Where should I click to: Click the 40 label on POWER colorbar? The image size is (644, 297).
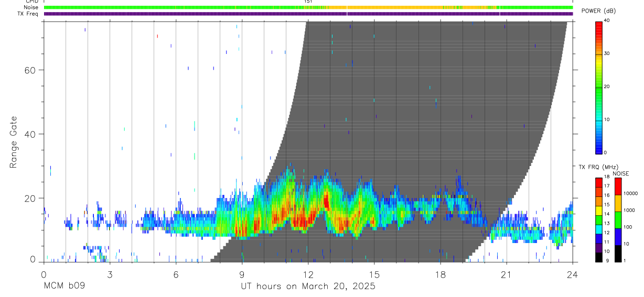[606, 20]
